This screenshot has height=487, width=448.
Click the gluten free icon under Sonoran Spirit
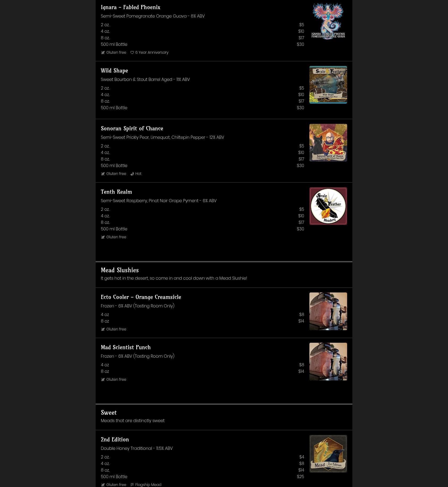pos(103,174)
